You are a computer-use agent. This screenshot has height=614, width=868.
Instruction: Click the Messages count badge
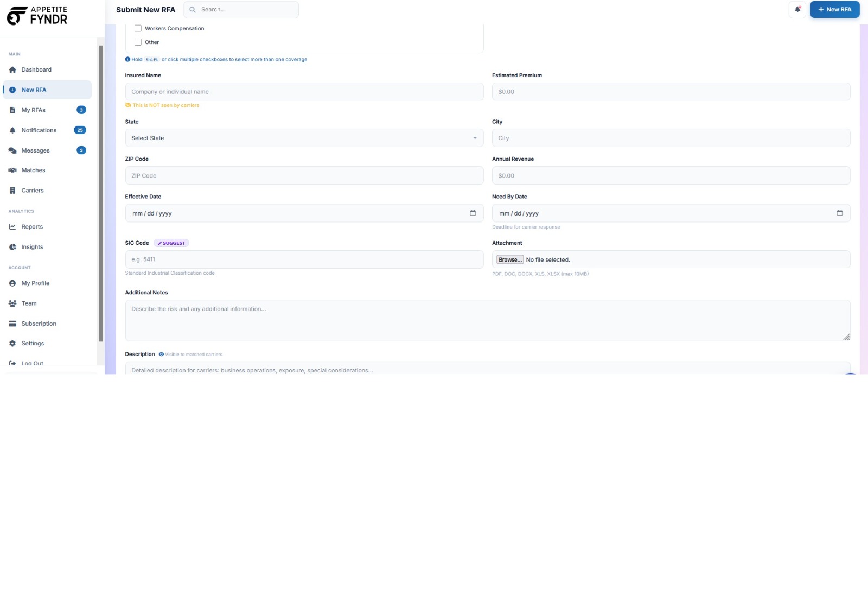(81, 150)
